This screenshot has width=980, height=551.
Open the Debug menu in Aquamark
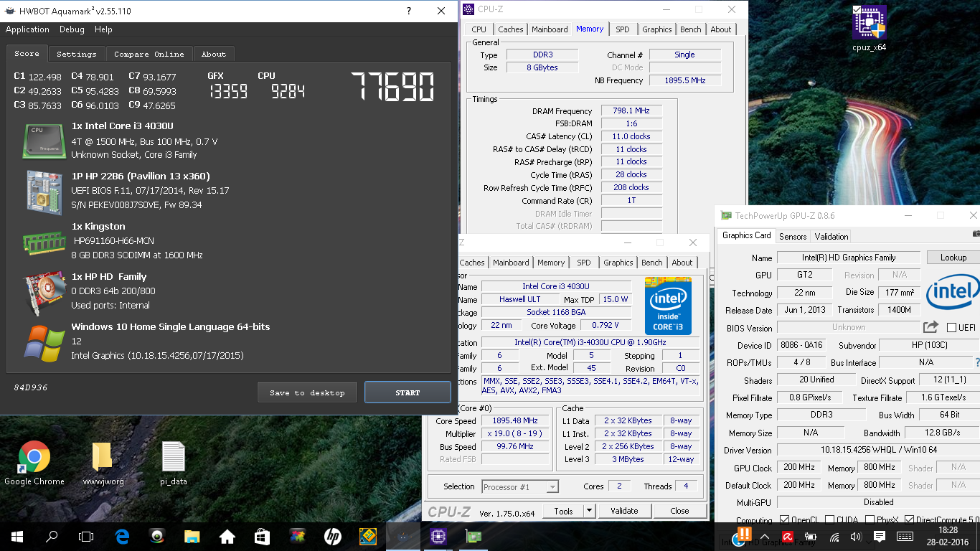point(72,29)
